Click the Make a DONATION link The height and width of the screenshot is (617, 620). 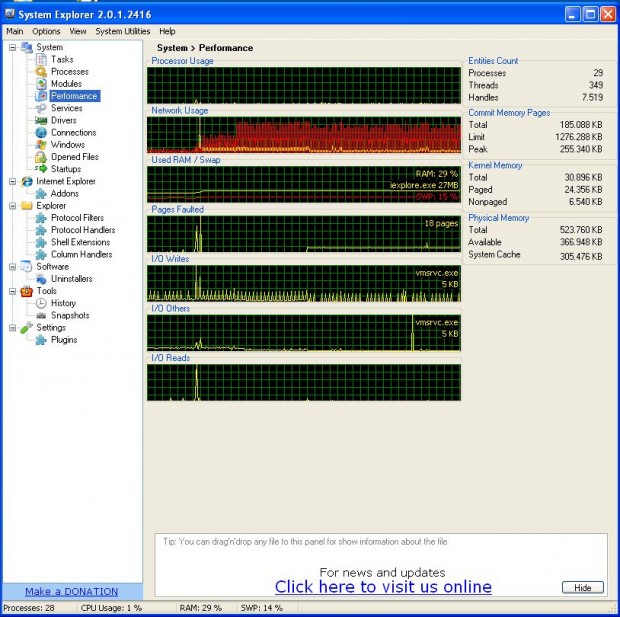72,592
